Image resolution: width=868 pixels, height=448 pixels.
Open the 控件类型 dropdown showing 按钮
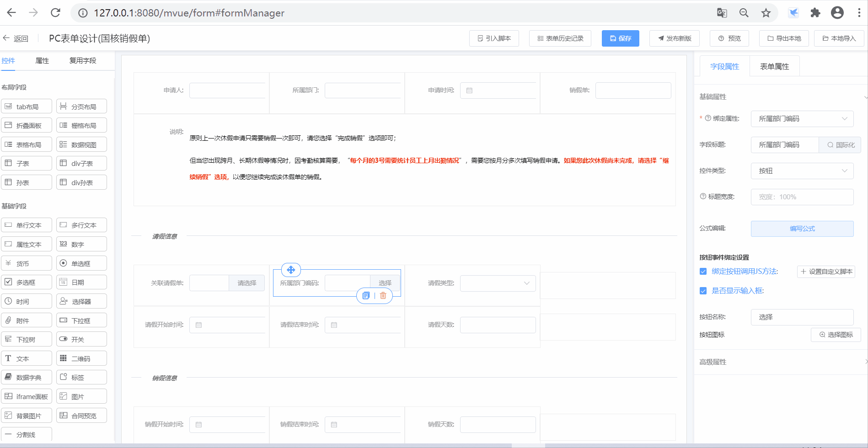(802, 171)
